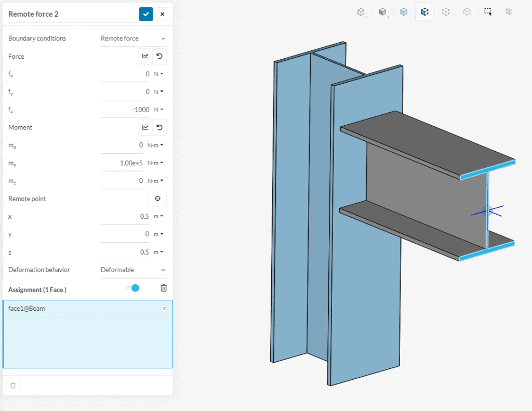Open the Force table/graph input icon

pyautogui.click(x=145, y=57)
